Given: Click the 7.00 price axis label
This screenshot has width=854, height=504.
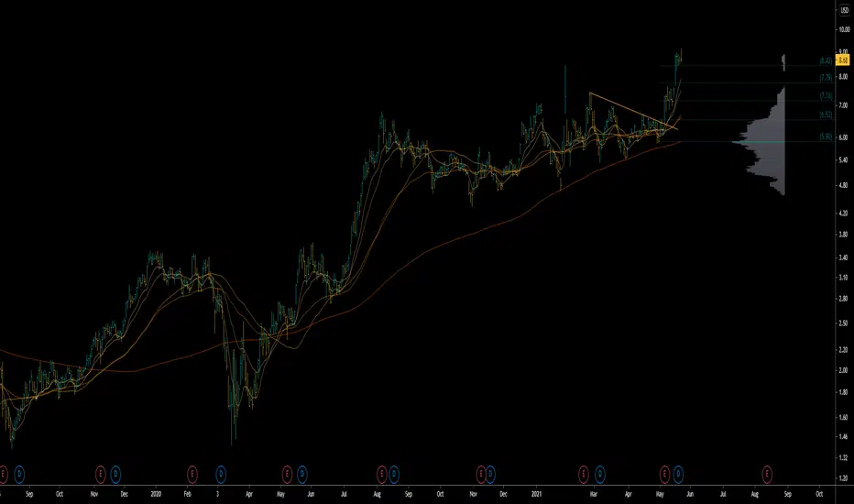Looking at the screenshot, I should pos(843,105).
